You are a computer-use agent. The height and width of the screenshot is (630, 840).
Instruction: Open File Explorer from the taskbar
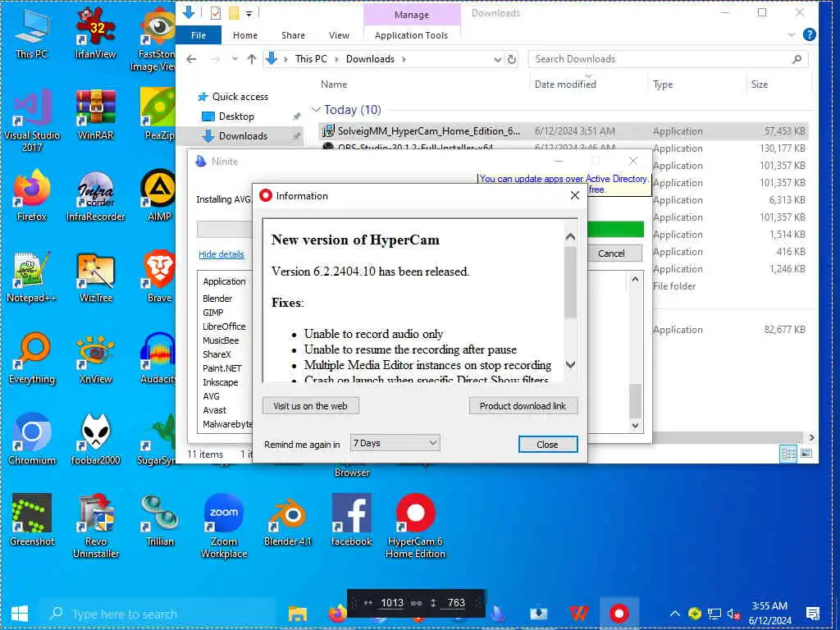click(x=297, y=614)
